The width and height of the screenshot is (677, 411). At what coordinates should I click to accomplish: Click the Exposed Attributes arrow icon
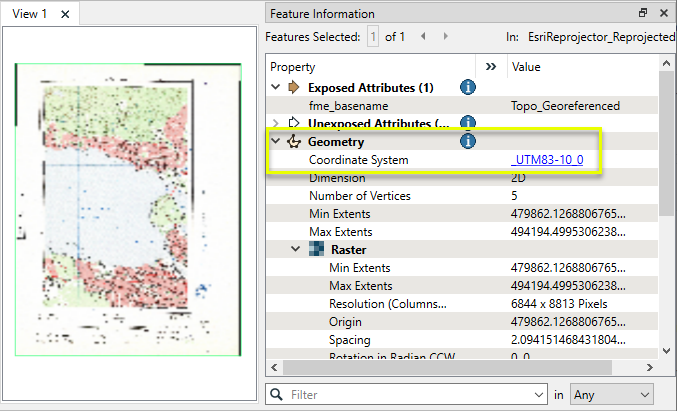pos(294,88)
